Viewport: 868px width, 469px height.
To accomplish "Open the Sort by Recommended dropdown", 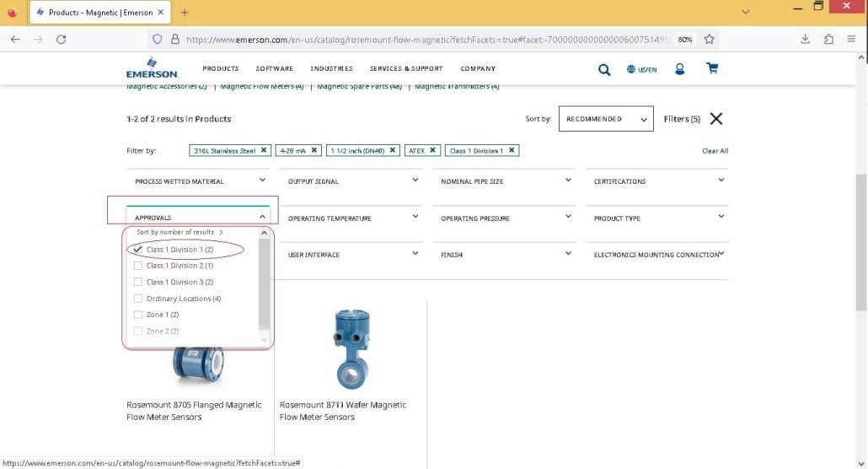I will point(606,119).
